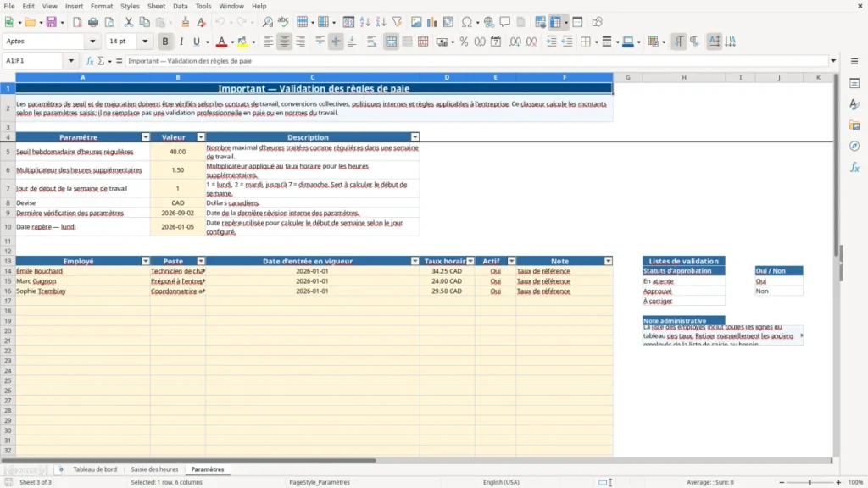
Task: Insert special character with Omega icon
Action: [467, 22]
